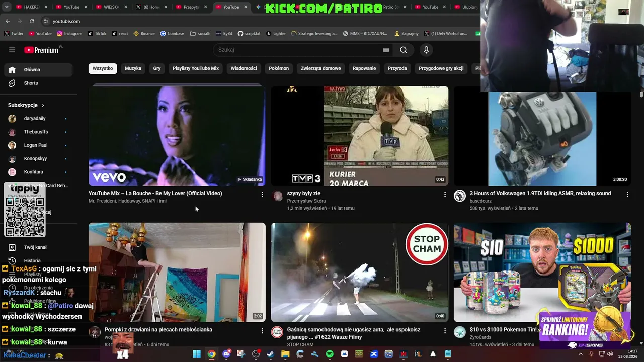Select the Muzyka filter chip
This screenshot has height=362, width=644.
pos(133,68)
